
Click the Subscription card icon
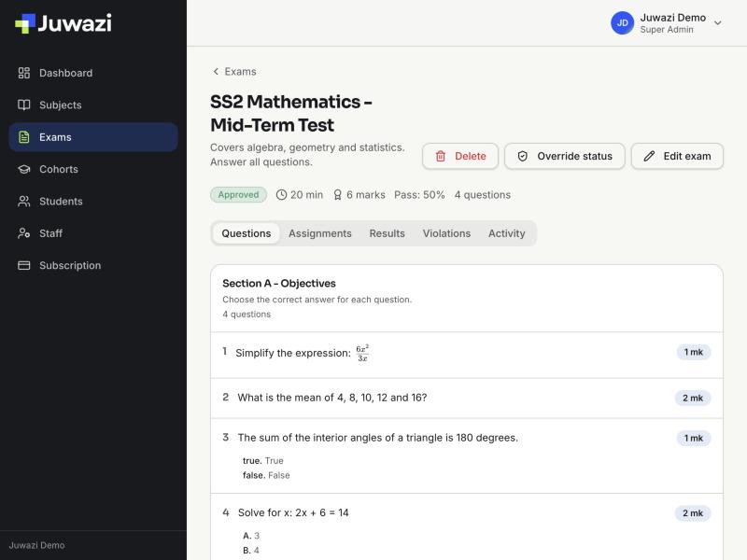(x=24, y=265)
